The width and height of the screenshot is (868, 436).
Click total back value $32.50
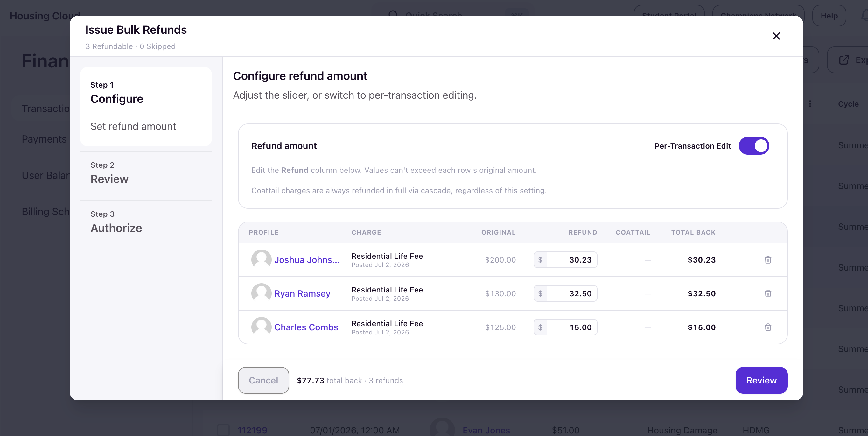702,293
